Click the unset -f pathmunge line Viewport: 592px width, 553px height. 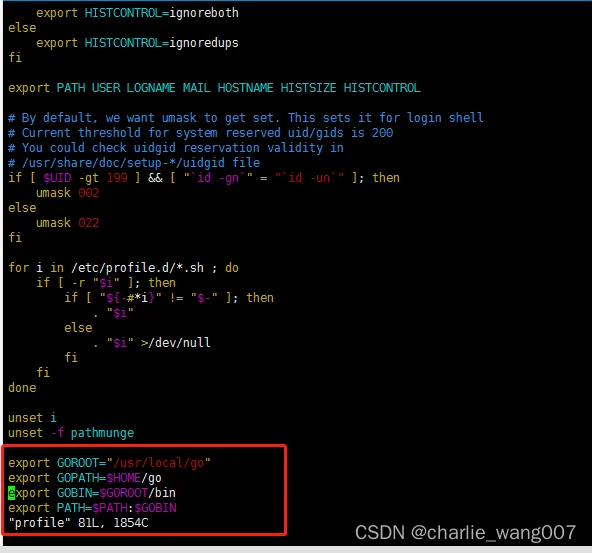click(71, 433)
